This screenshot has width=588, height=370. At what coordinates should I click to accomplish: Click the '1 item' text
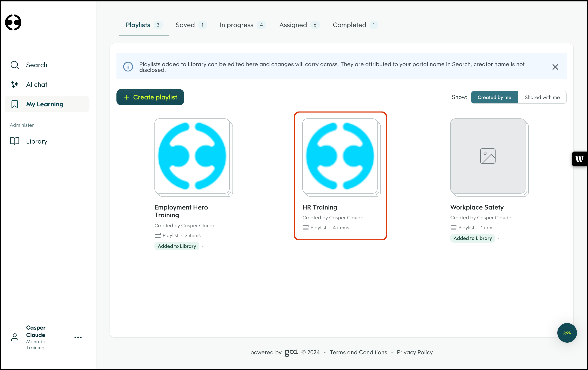coord(487,228)
